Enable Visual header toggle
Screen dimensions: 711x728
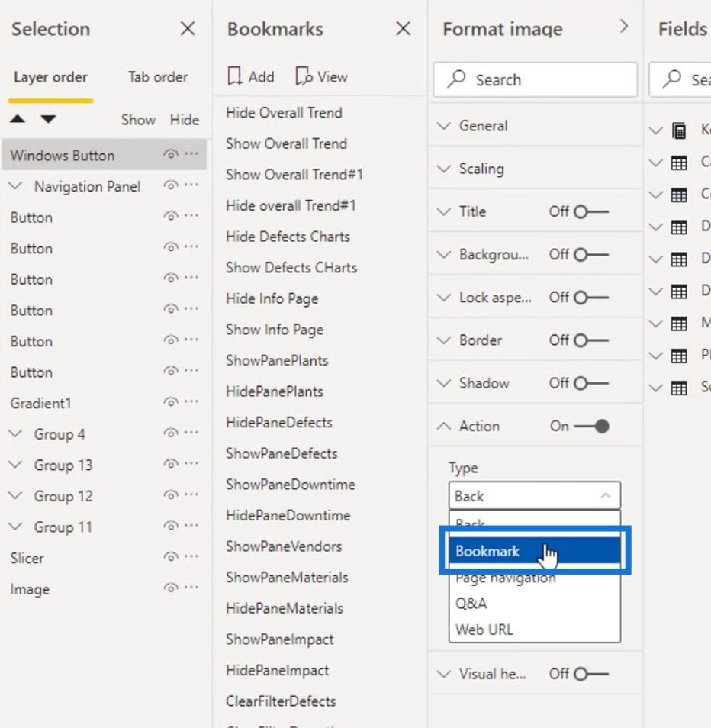(590, 674)
